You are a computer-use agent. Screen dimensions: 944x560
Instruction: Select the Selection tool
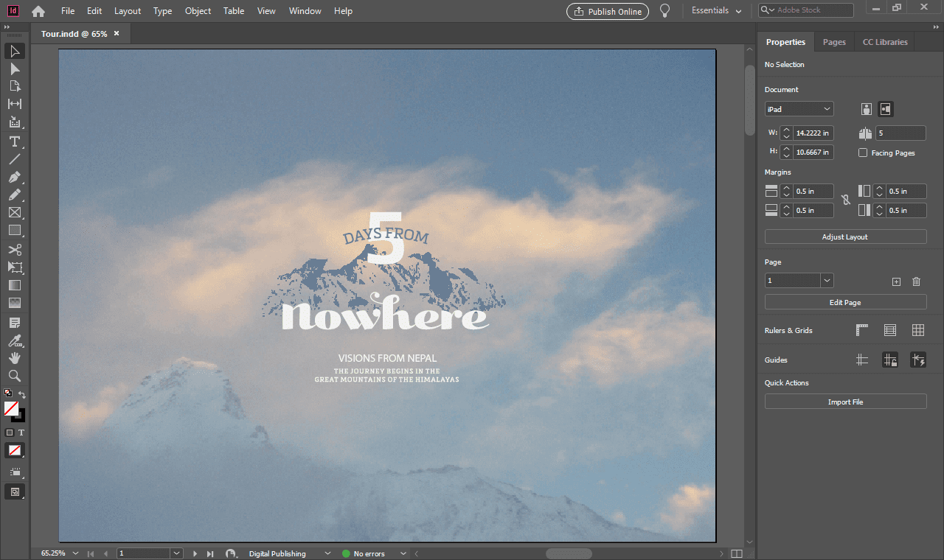(15, 51)
